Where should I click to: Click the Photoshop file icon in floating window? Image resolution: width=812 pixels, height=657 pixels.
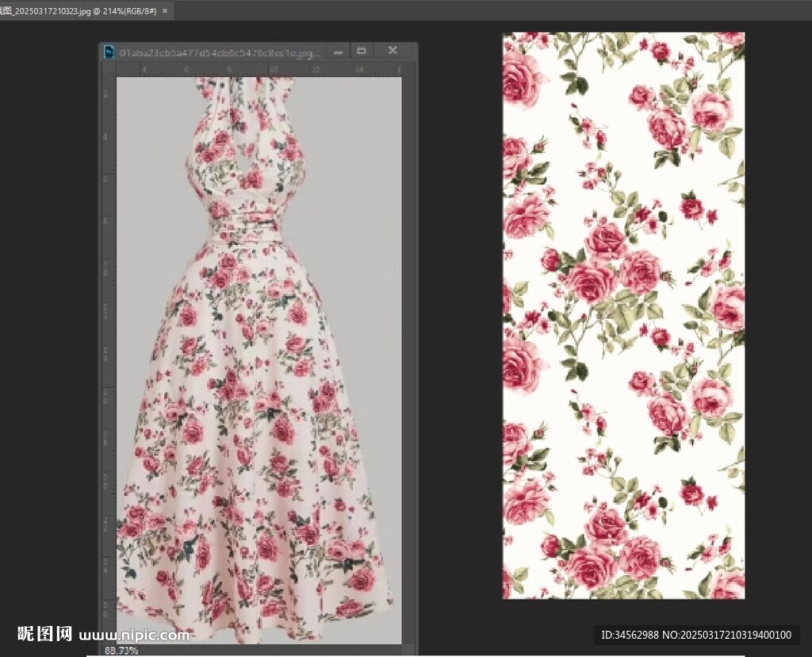[x=109, y=52]
